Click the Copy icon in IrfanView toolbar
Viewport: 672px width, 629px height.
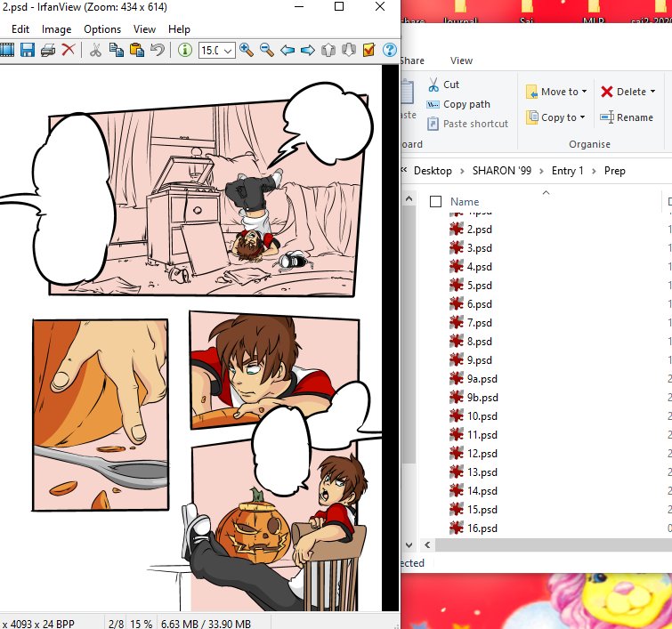(x=116, y=50)
